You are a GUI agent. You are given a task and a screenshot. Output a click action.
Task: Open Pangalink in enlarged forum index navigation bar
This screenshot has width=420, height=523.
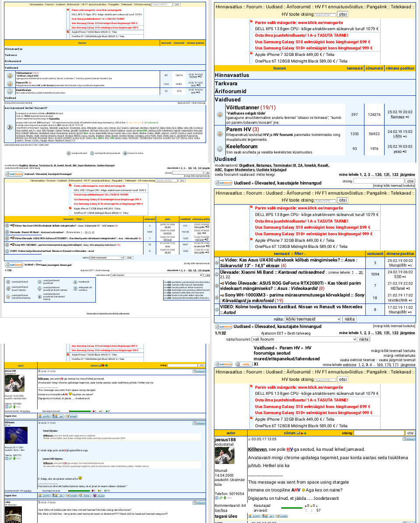point(377,7)
